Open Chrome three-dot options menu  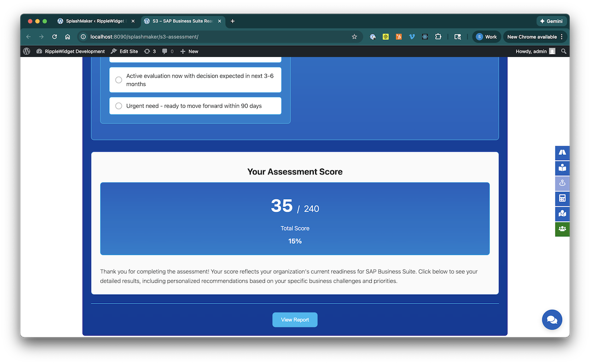coord(561,37)
